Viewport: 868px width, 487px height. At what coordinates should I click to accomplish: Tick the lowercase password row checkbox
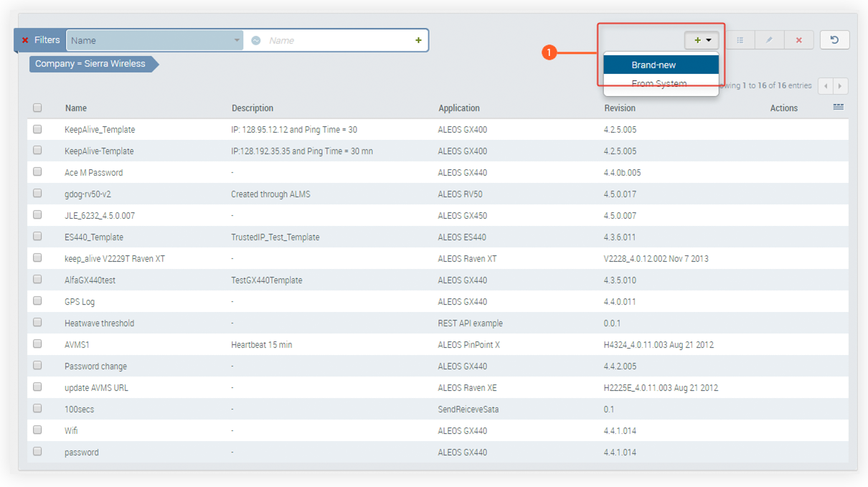point(37,452)
